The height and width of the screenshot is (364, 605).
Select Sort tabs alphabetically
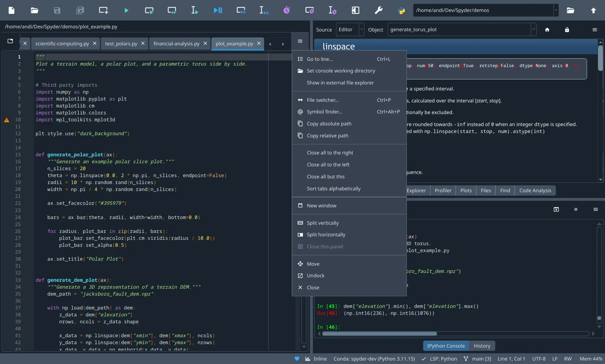tap(349, 188)
